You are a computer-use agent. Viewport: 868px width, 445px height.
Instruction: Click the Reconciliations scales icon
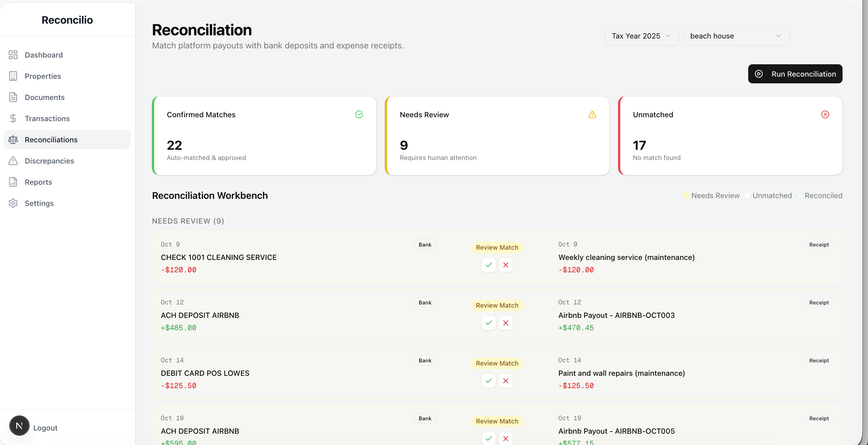13,140
